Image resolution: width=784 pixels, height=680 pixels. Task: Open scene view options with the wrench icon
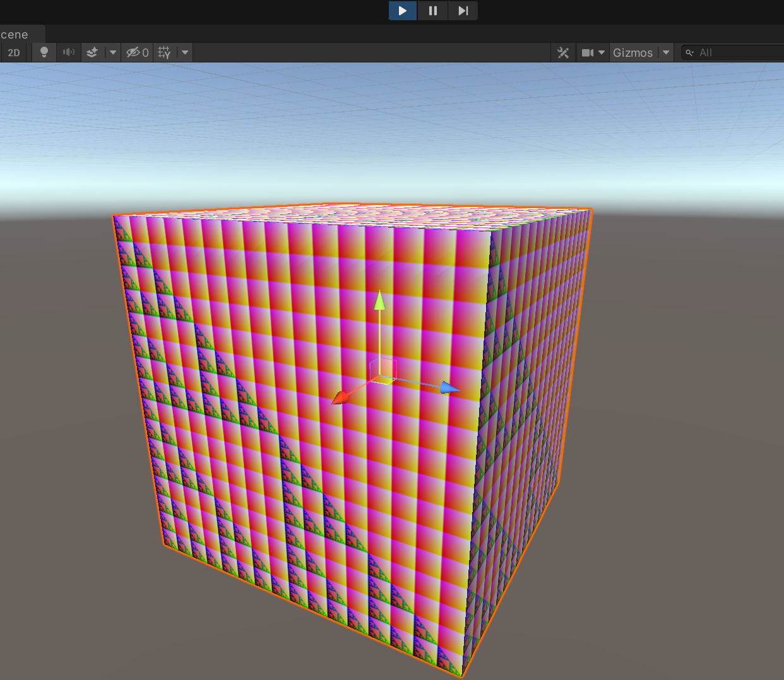(563, 52)
